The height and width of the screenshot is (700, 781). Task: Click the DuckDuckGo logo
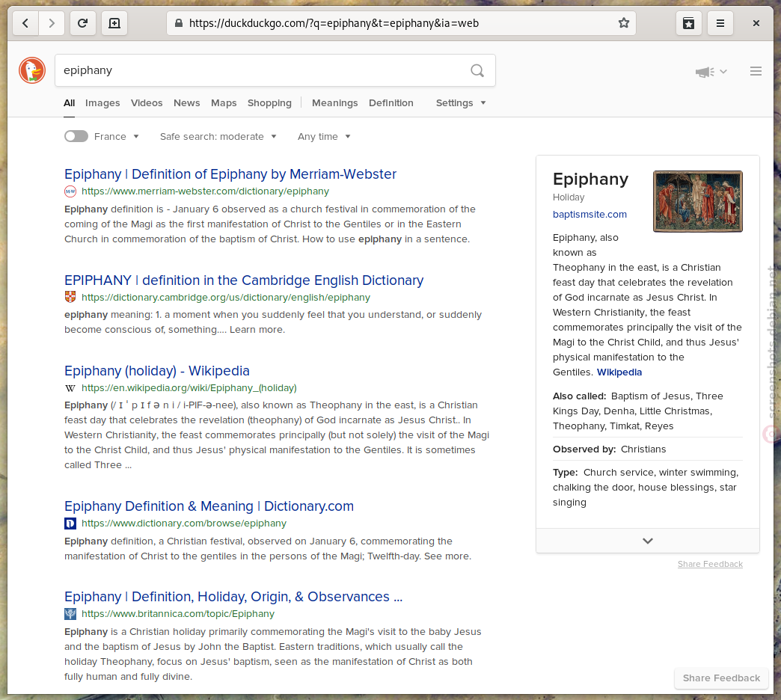[32, 70]
